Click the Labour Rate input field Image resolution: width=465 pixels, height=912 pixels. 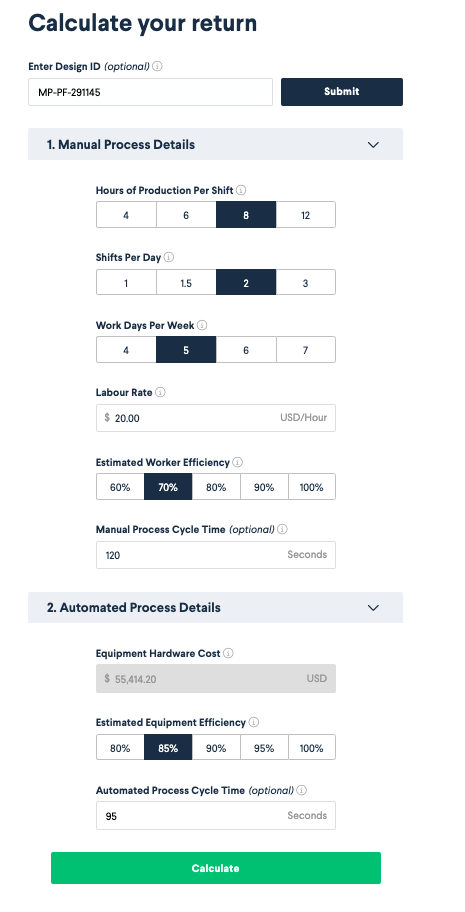point(216,418)
